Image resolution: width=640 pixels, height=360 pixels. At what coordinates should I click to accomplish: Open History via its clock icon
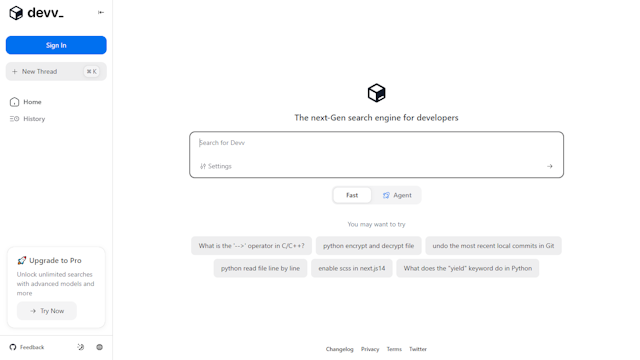click(x=14, y=119)
